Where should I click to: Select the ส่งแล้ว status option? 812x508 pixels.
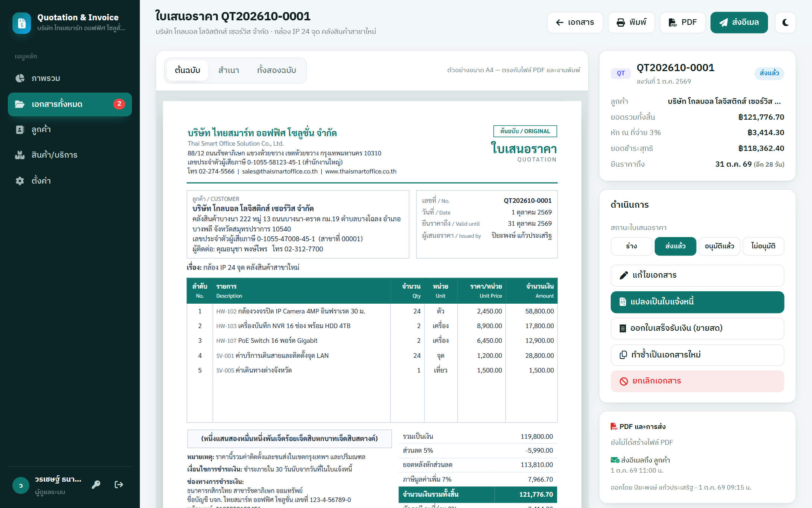(675, 246)
